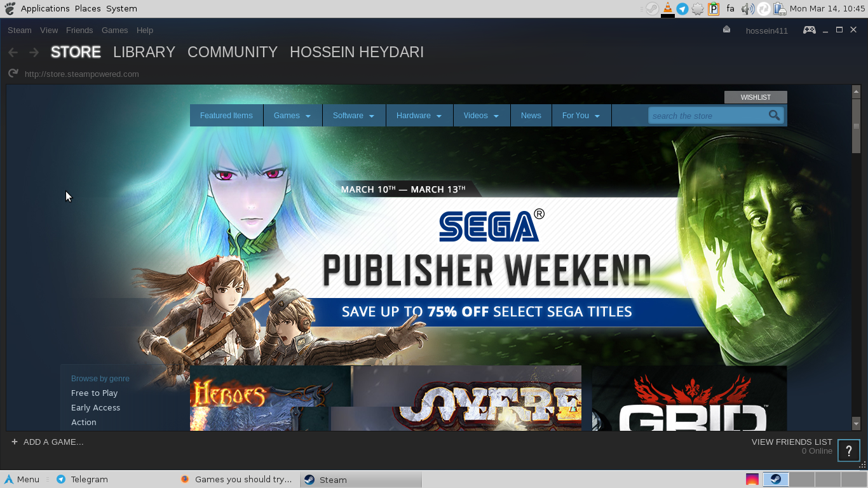
Task: Click the store URL address text
Action: pyautogui.click(x=82, y=74)
